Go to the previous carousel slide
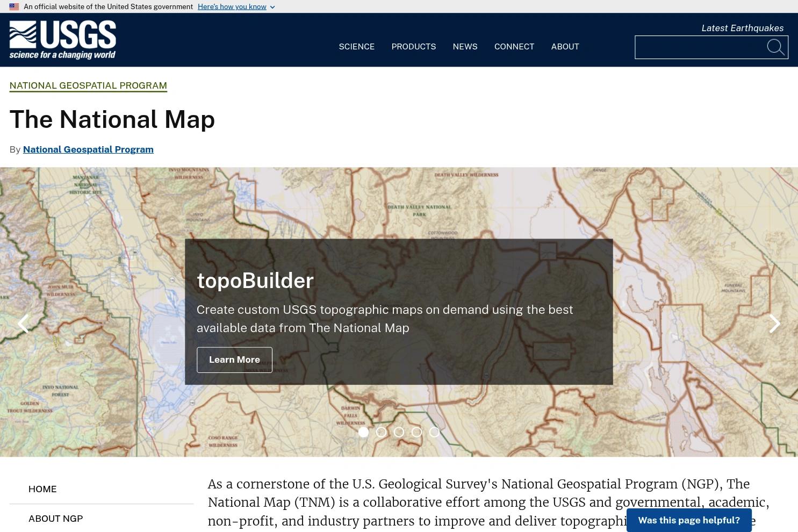 (23, 323)
